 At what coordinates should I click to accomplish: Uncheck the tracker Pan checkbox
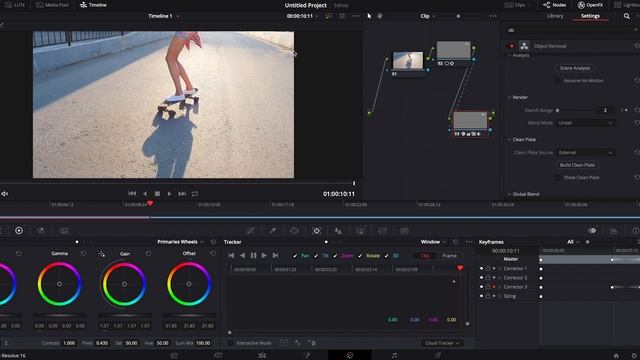click(x=295, y=256)
